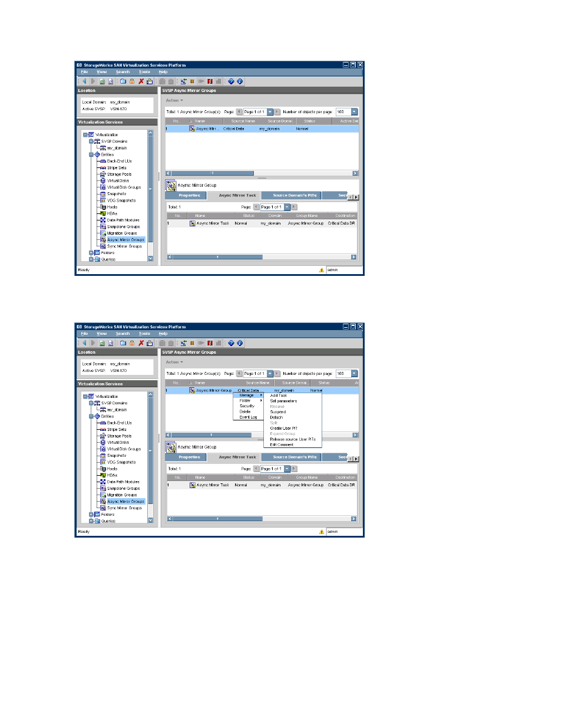Viewport: 562px width, 728px height.
Task: Open the Tools menu in the upper window
Action: [144, 72]
